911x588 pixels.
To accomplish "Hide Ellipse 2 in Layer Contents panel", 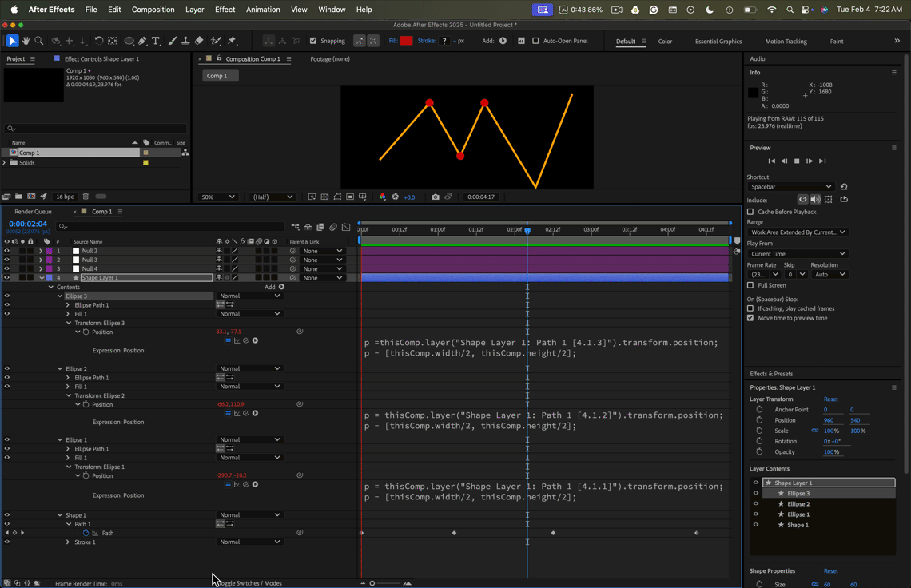I will coord(756,504).
